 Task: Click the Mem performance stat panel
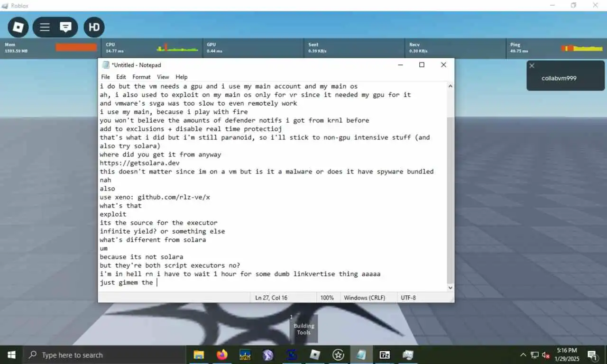click(x=50, y=48)
